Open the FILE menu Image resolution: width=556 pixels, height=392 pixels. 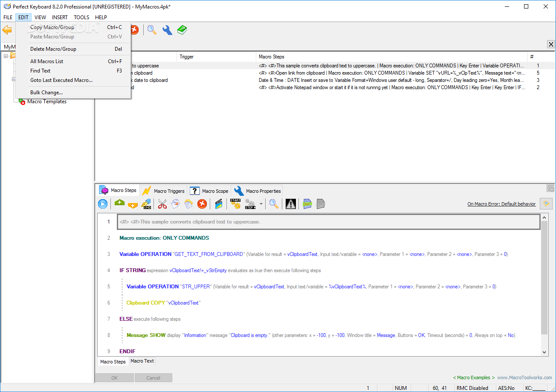click(x=8, y=17)
